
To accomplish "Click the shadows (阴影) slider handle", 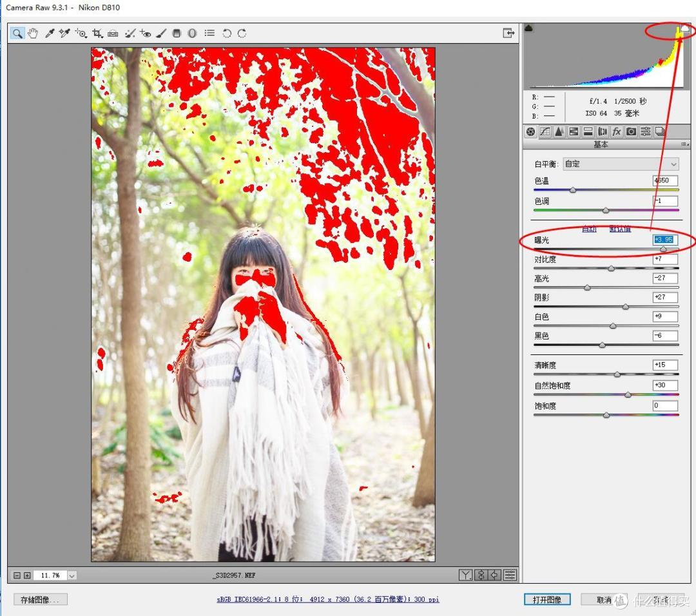I will [x=625, y=307].
